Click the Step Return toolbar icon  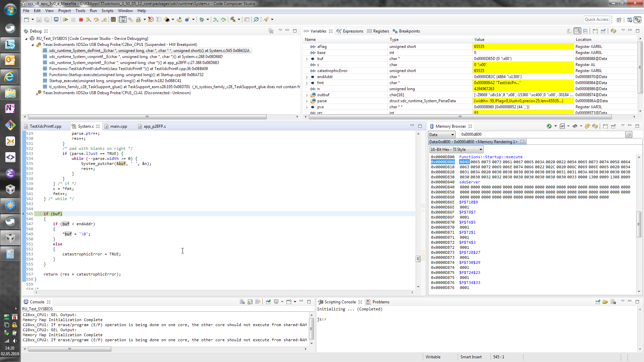click(105, 20)
